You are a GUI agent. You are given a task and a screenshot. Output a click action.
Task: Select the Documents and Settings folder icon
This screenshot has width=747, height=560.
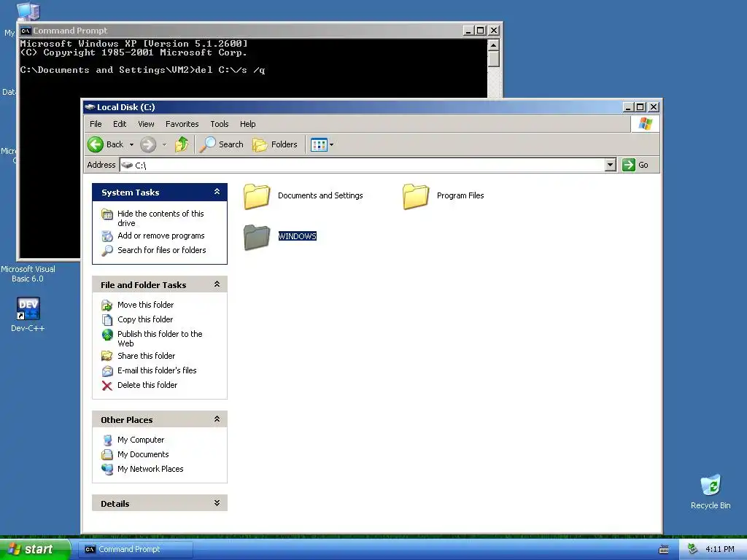tap(257, 196)
